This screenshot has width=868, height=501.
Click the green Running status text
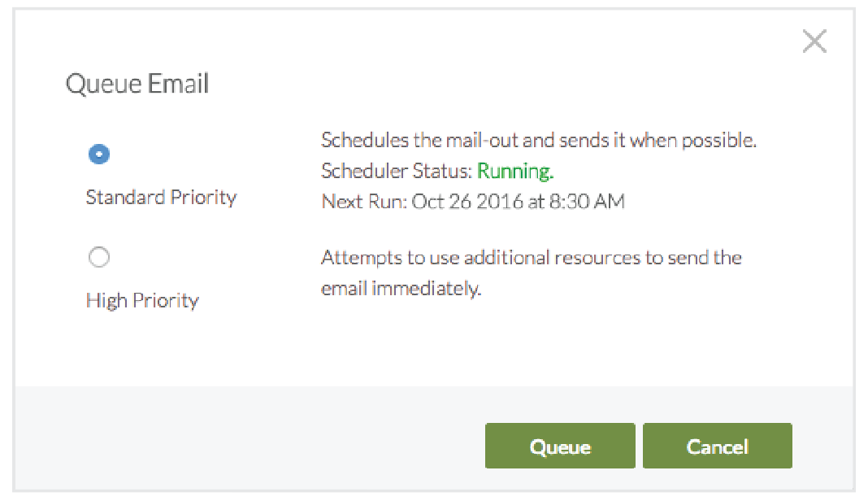point(515,172)
